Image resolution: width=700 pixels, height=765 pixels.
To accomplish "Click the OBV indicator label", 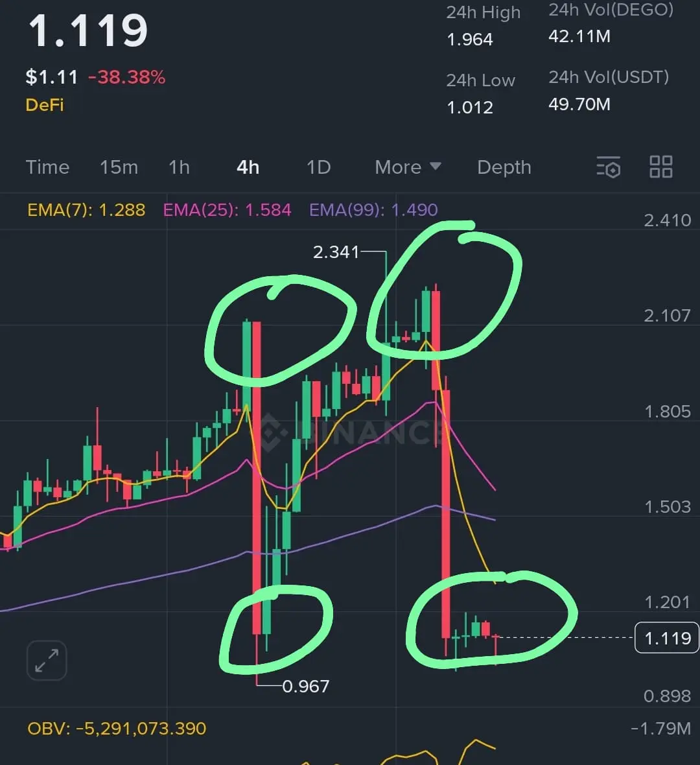I will (117, 729).
